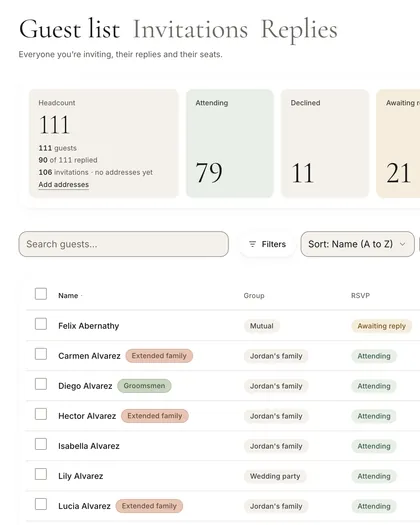Open the Filters button
The height and width of the screenshot is (525, 420).
click(267, 244)
